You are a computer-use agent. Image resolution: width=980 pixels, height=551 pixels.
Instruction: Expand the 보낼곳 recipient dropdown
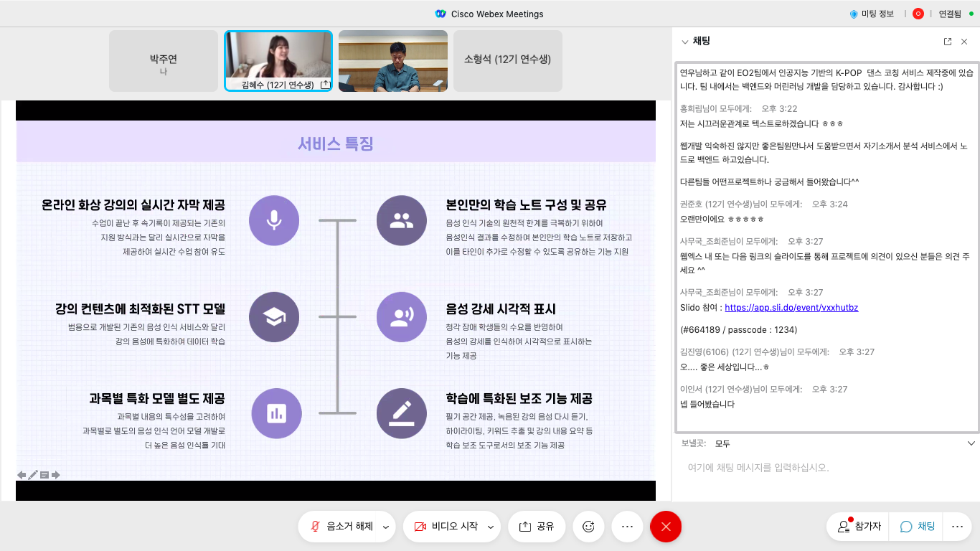point(971,443)
